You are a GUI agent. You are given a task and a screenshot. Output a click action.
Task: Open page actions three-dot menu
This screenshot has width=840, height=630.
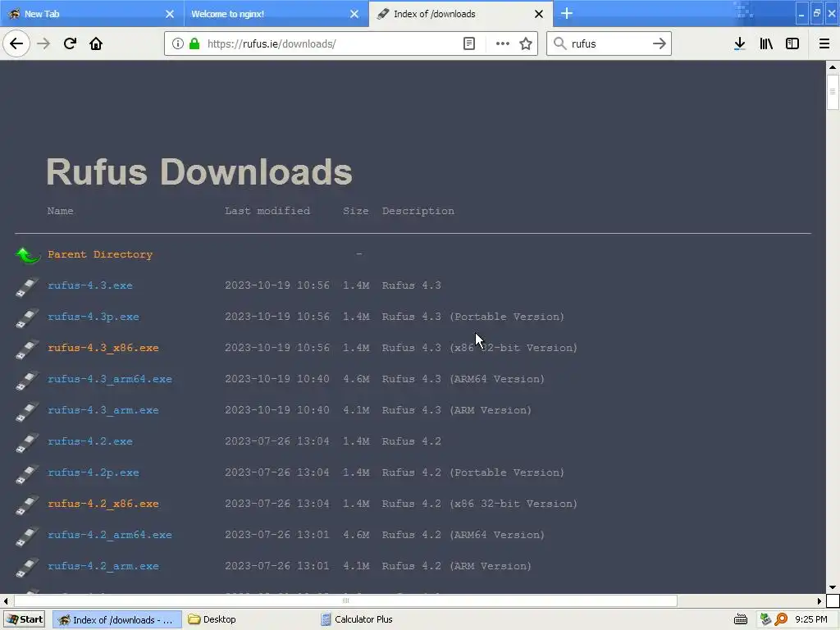pos(503,43)
